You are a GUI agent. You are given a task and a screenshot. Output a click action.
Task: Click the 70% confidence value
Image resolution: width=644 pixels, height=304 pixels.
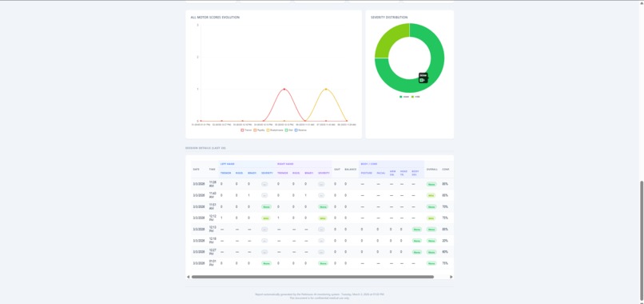coord(445,206)
